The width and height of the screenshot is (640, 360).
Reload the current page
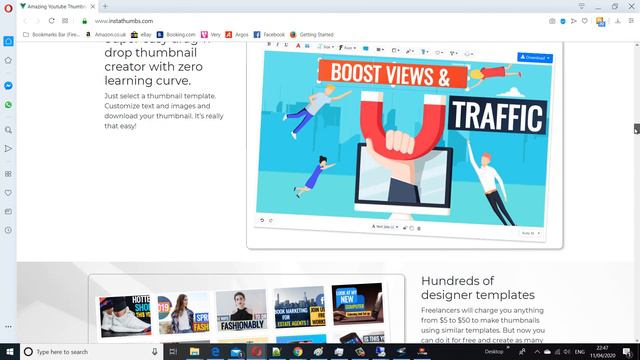click(51, 21)
